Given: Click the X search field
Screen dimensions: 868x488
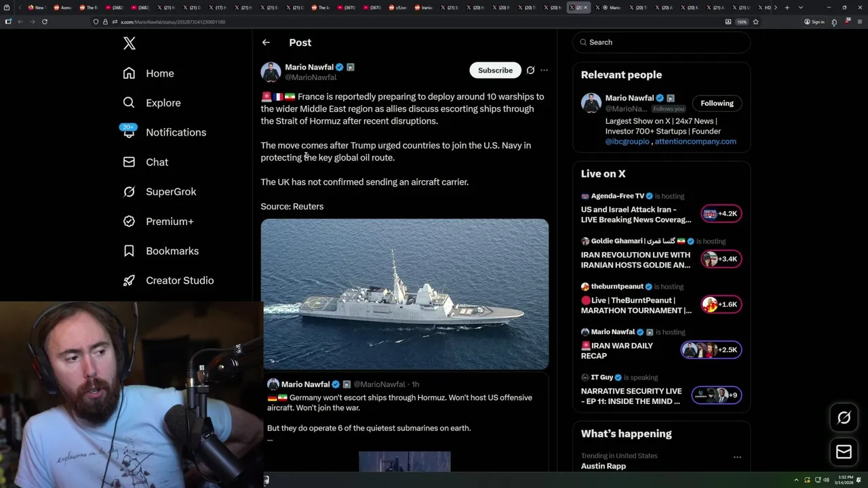Looking at the screenshot, I should 662,42.
